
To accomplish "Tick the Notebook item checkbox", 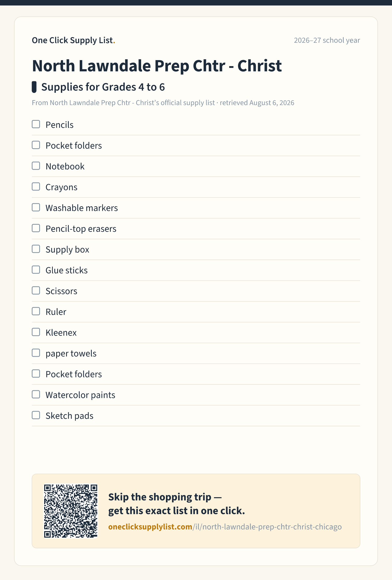I will pos(36,166).
